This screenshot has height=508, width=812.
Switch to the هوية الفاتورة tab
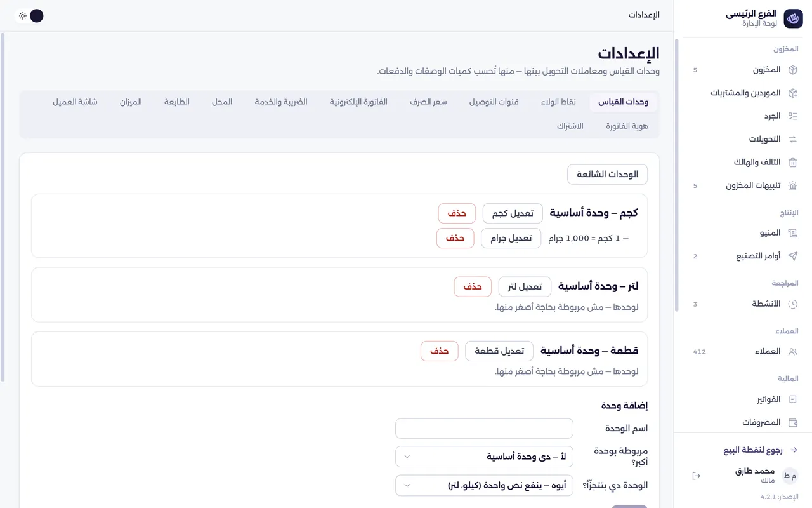627,126
